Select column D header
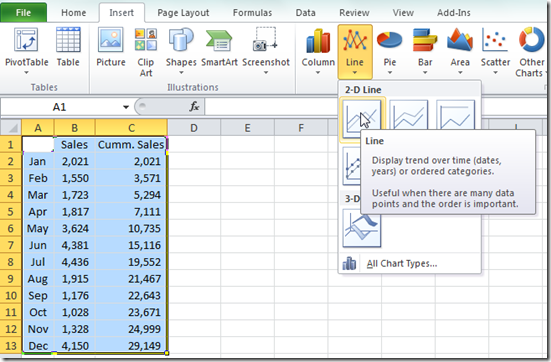Image resolution: width=551 pixels, height=362 pixels. (194, 128)
